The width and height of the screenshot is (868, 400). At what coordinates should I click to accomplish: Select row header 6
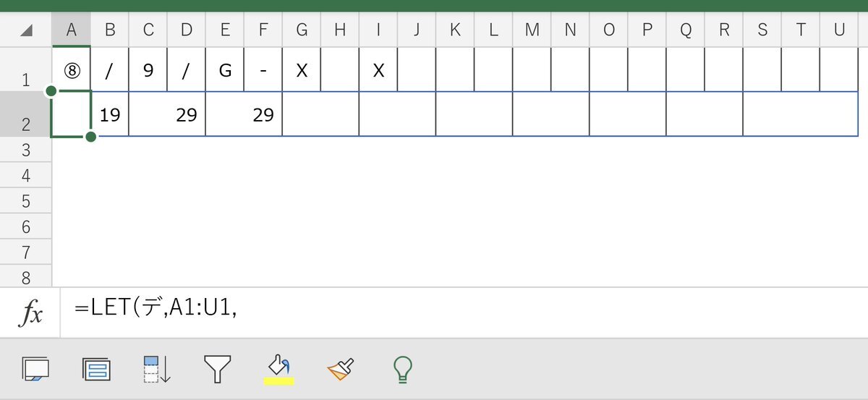pos(26,227)
